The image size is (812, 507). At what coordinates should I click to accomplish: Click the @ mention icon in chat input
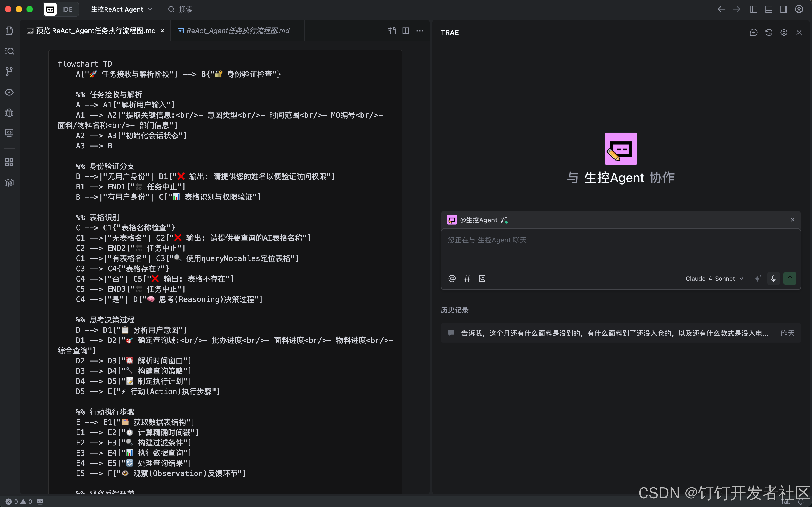point(452,279)
